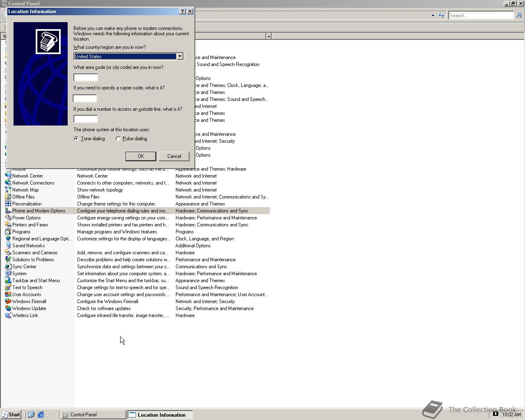
Task: Open the Start menu
Action: [11, 415]
